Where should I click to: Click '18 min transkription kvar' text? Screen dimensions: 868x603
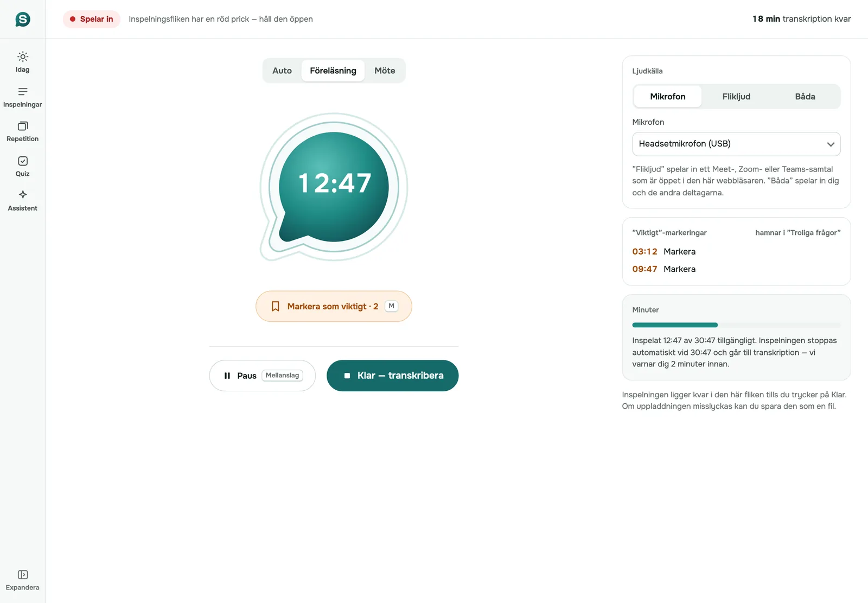[x=801, y=19]
